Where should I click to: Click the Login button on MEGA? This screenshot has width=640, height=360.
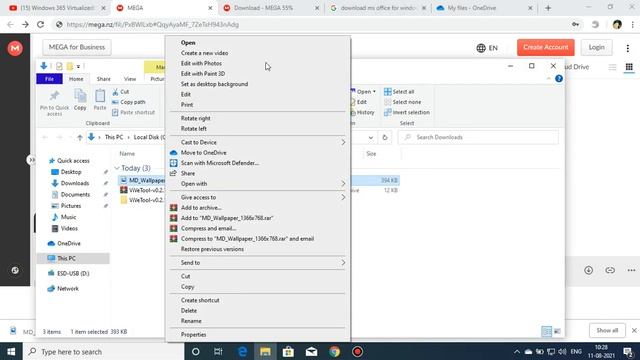click(596, 47)
